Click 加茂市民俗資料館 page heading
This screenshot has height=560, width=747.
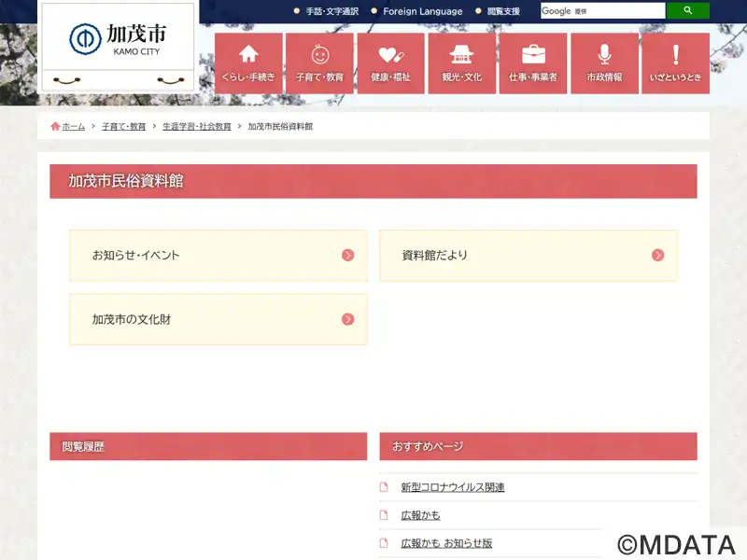click(x=126, y=181)
